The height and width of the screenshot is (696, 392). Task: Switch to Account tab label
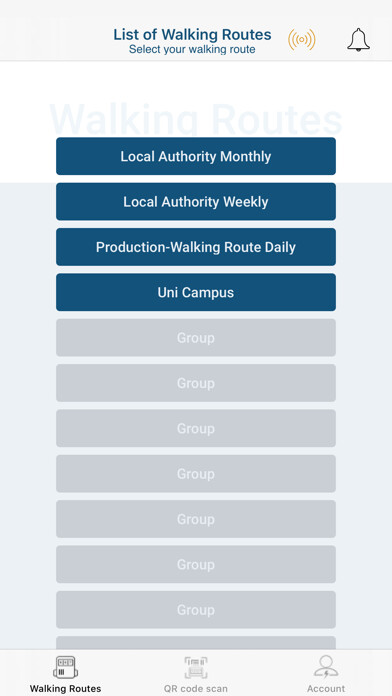326,689
